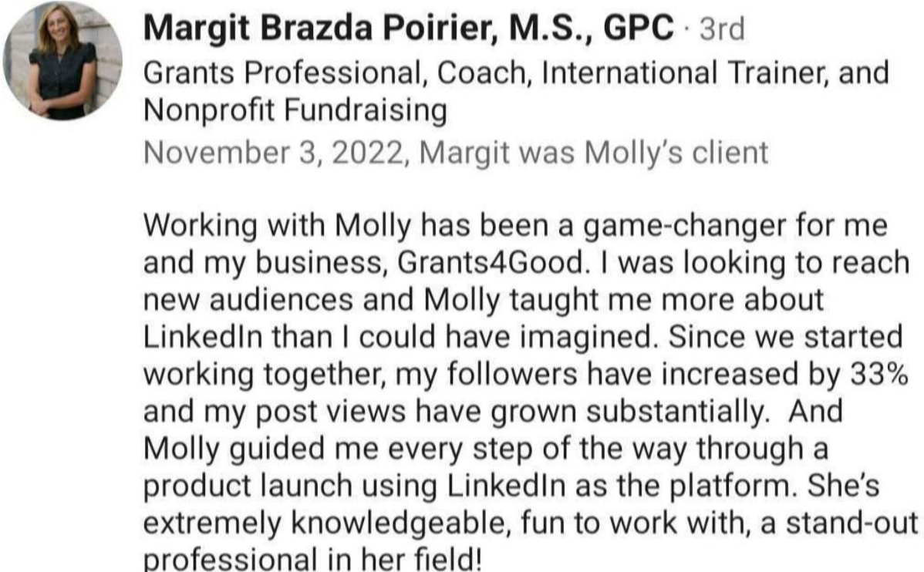Open Margit Brazda Poirier's profile name link
Screen dimensions: 924x572
[408, 28]
